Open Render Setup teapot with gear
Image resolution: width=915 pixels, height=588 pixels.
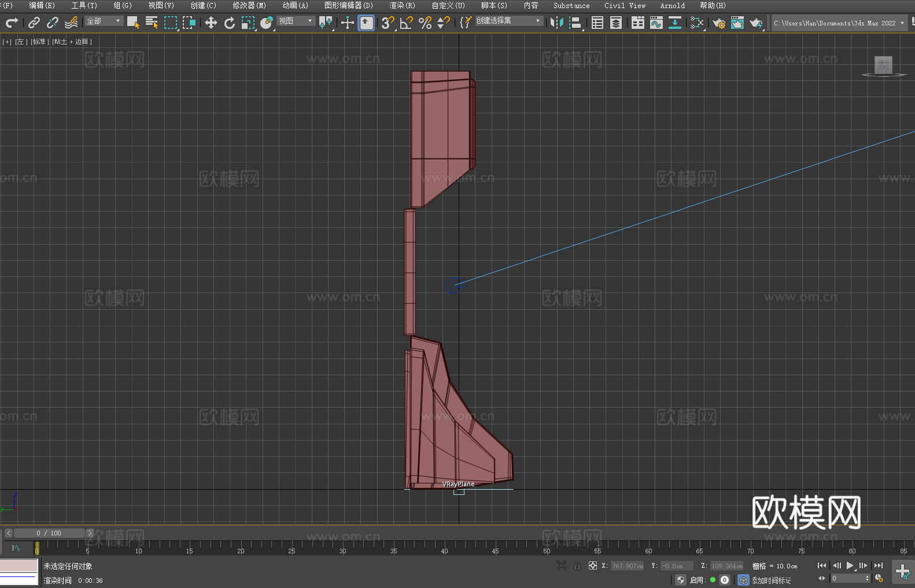pyautogui.click(x=719, y=23)
